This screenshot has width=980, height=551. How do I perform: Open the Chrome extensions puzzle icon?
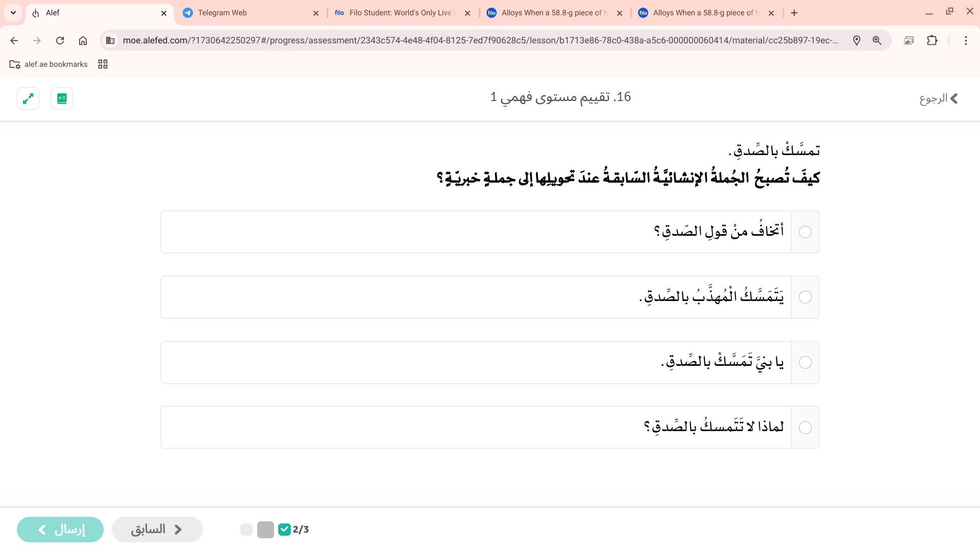pos(932,40)
